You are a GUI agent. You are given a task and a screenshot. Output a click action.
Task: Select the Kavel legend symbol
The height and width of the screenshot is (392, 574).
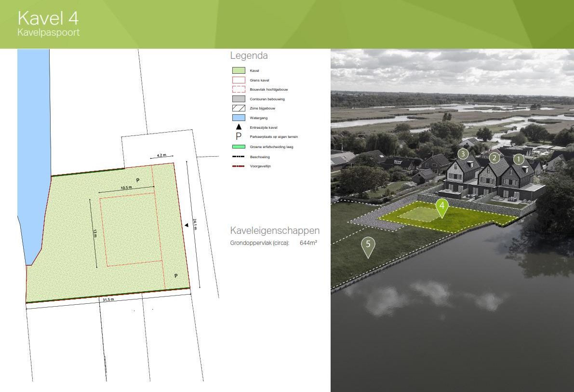point(239,70)
